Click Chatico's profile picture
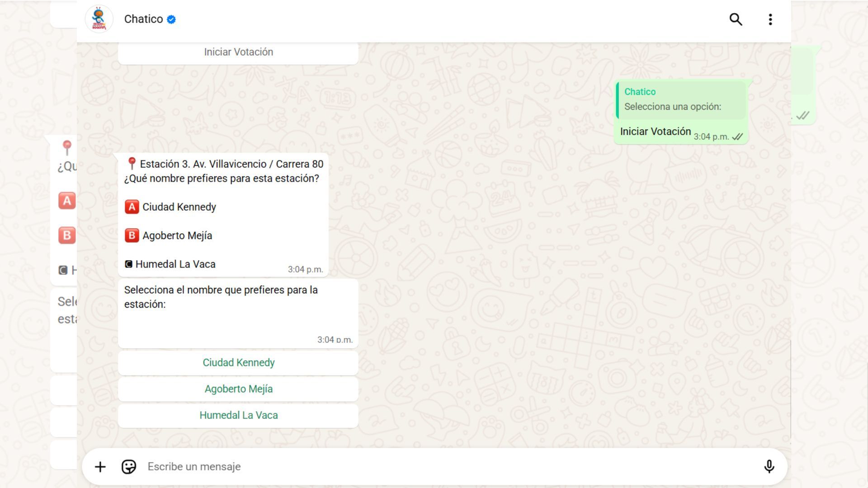The height and width of the screenshot is (488, 868). pyautogui.click(x=99, y=19)
